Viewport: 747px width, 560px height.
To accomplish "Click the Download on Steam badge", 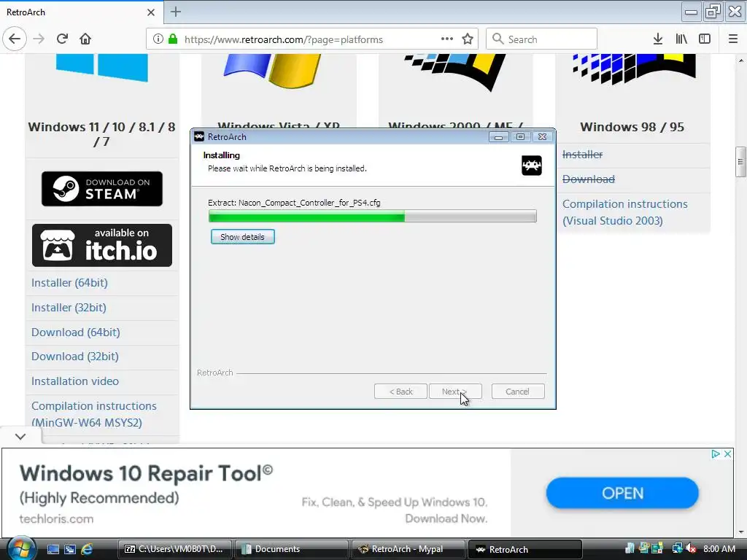I will point(102,189).
